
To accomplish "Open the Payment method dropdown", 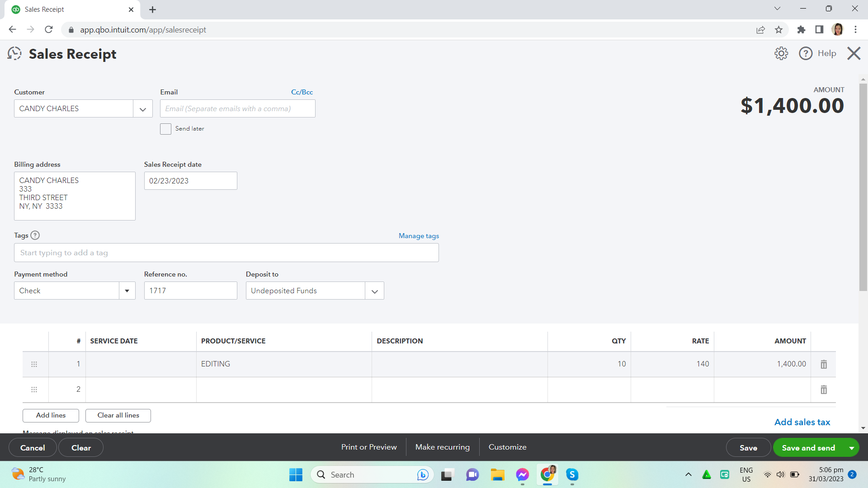I will pyautogui.click(x=127, y=291).
